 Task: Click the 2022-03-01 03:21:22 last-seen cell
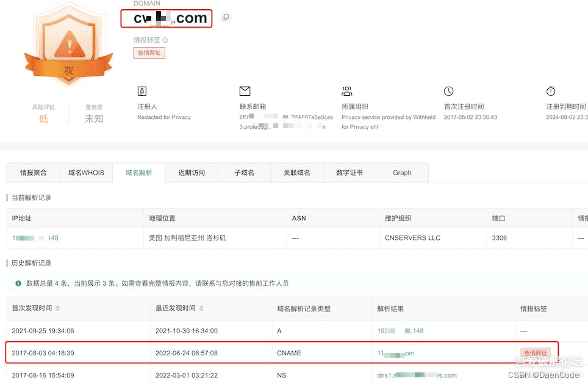[x=187, y=375]
